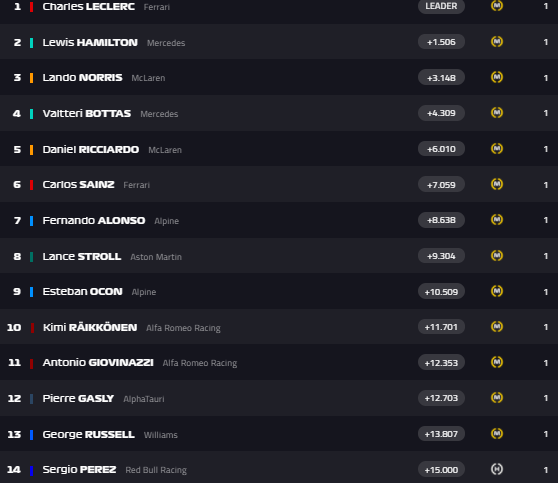Click the Williams blue color bar beside Russell
558x483 pixels.
tap(32, 435)
